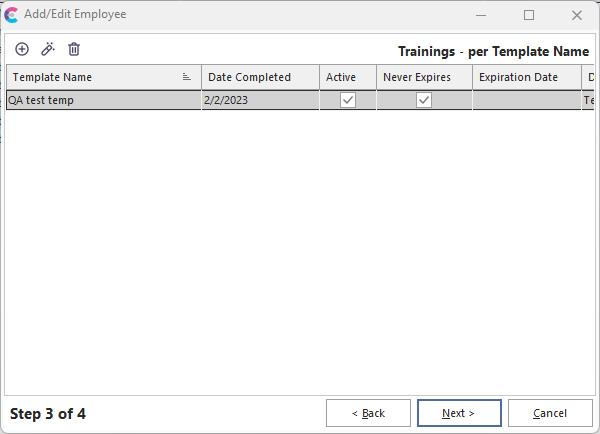Click the sort indicator in Template Name header

pyautogui.click(x=187, y=77)
